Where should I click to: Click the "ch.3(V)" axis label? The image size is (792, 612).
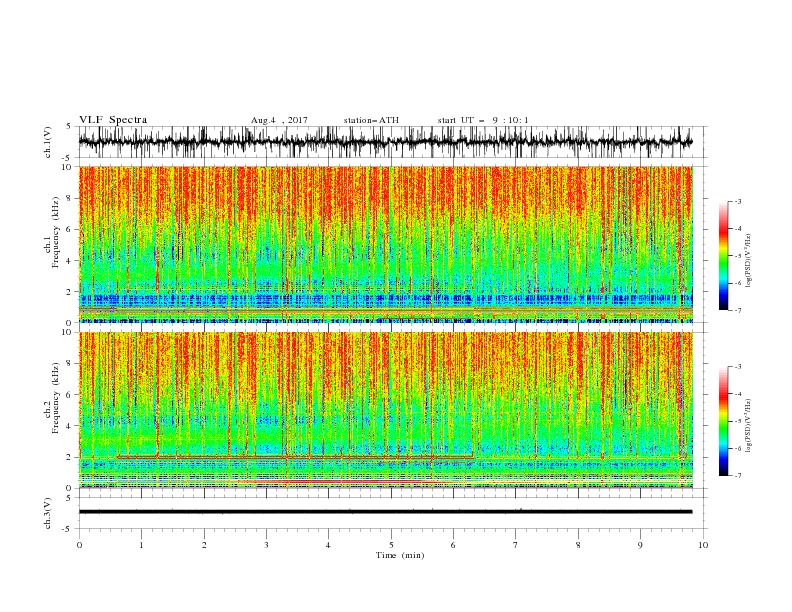[47, 514]
